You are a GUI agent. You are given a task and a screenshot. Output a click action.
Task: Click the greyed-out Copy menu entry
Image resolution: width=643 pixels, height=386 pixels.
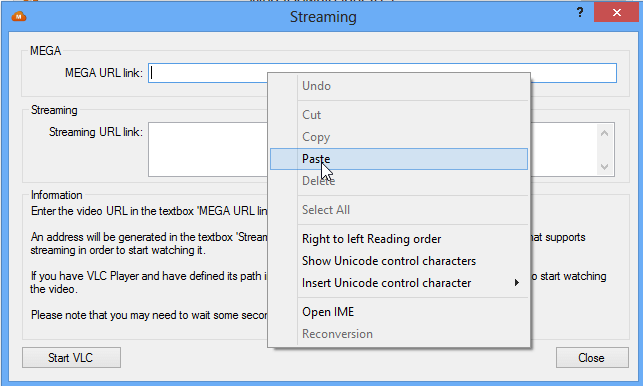coord(399,137)
